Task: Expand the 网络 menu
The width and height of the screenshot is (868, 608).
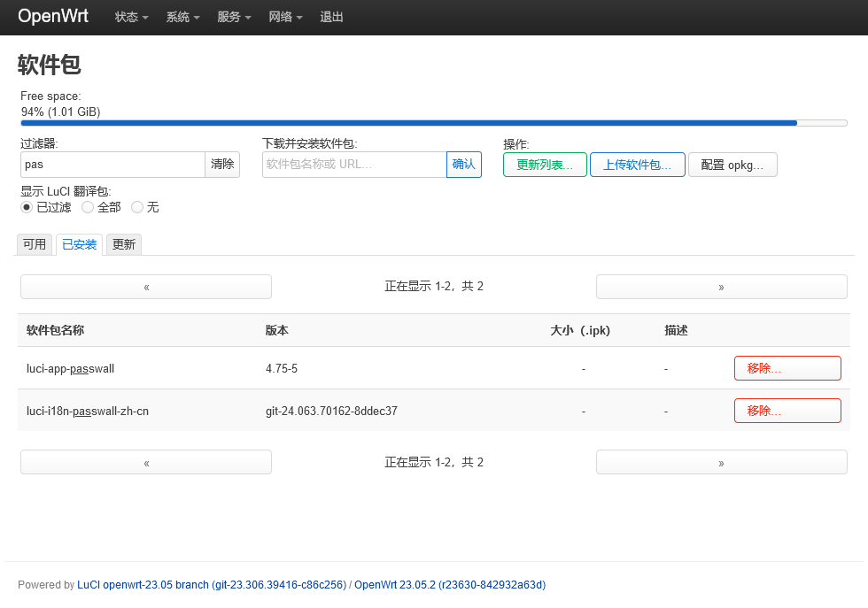Action: click(x=285, y=17)
